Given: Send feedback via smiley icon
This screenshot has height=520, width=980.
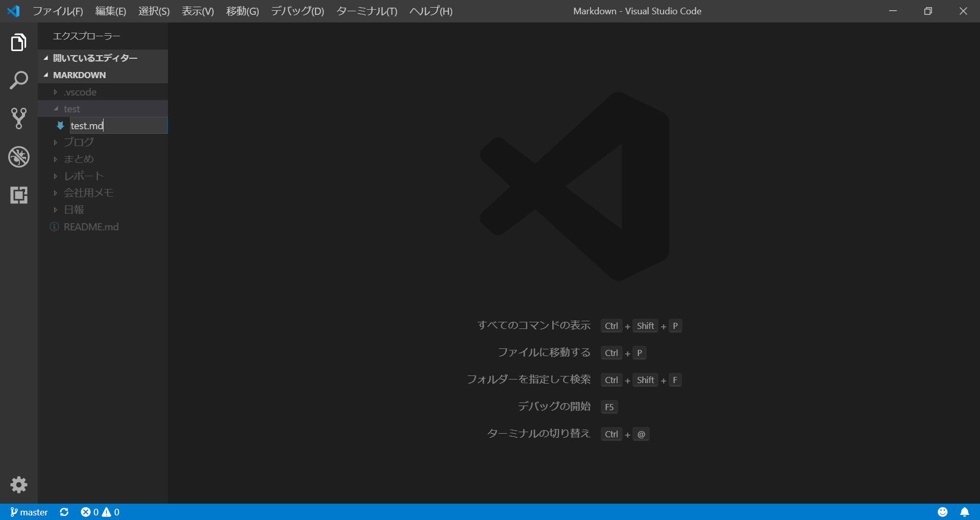Looking at the screenshot, I should click(x=943, y=512).
